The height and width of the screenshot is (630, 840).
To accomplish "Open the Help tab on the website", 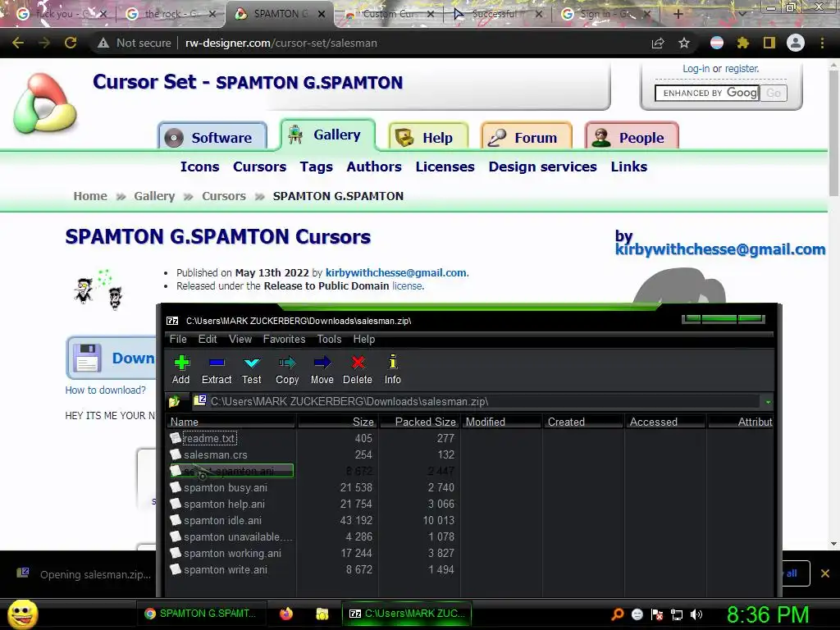I will (428, 137).
